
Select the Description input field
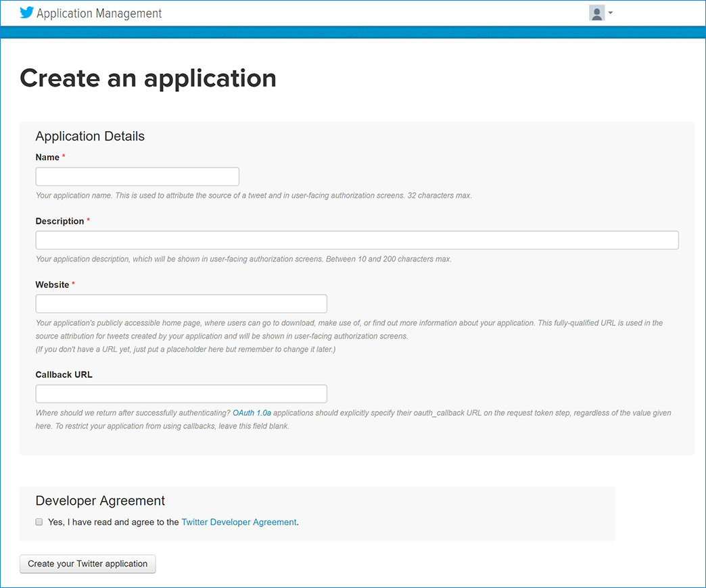click(357, 239)
